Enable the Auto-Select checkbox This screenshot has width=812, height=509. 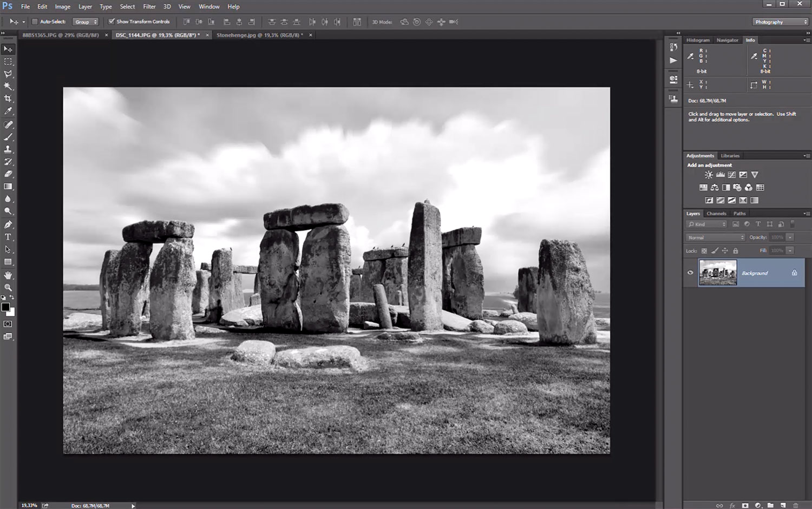[35, 22]
